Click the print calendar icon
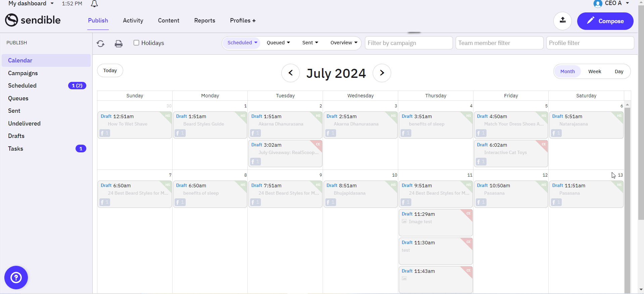The height and width of the screenshot is (294, 644). pyautogui.click(x=119, y=44)
